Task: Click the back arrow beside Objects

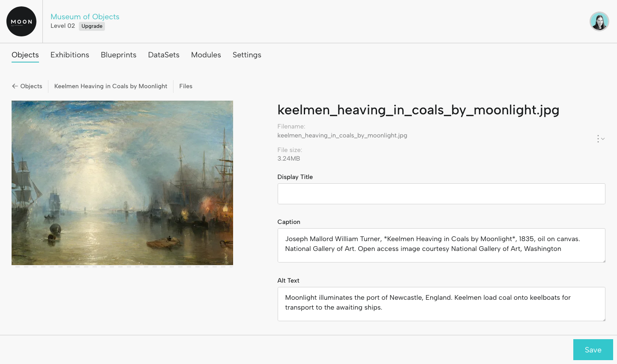Action: pyautogui.click(x=15, y=86)
